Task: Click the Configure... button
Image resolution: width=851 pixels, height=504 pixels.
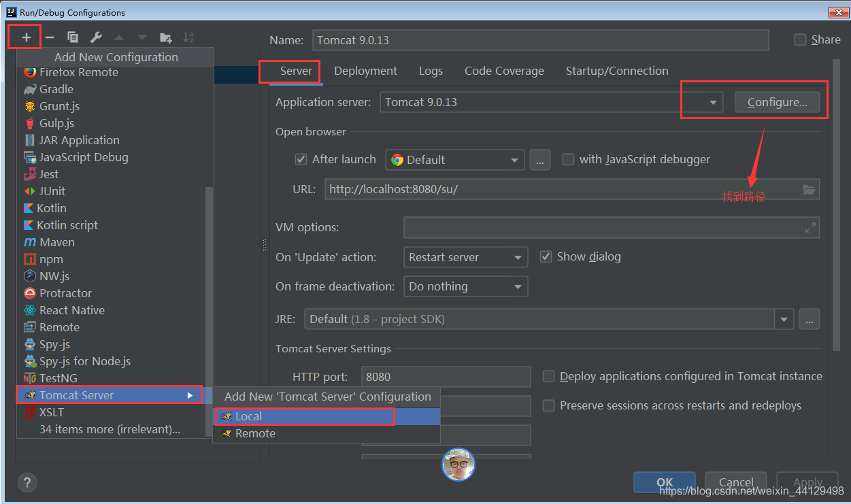Action: (778, 103)
